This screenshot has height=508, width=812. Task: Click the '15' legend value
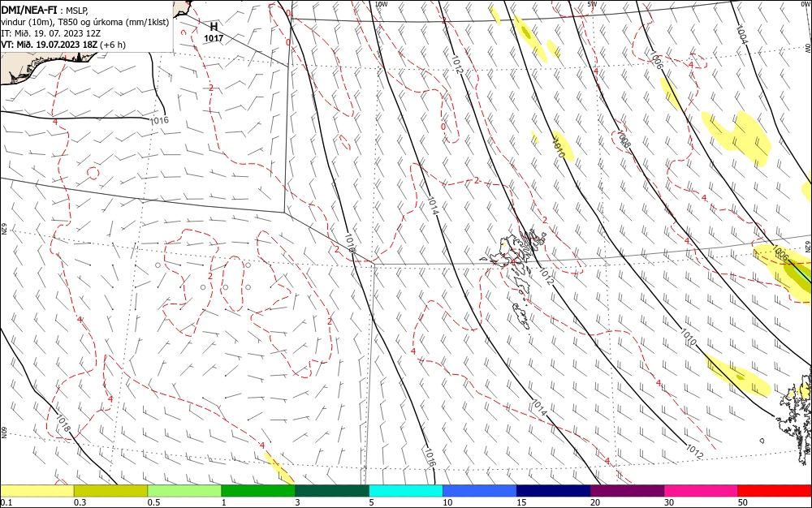tap(521, 502)
